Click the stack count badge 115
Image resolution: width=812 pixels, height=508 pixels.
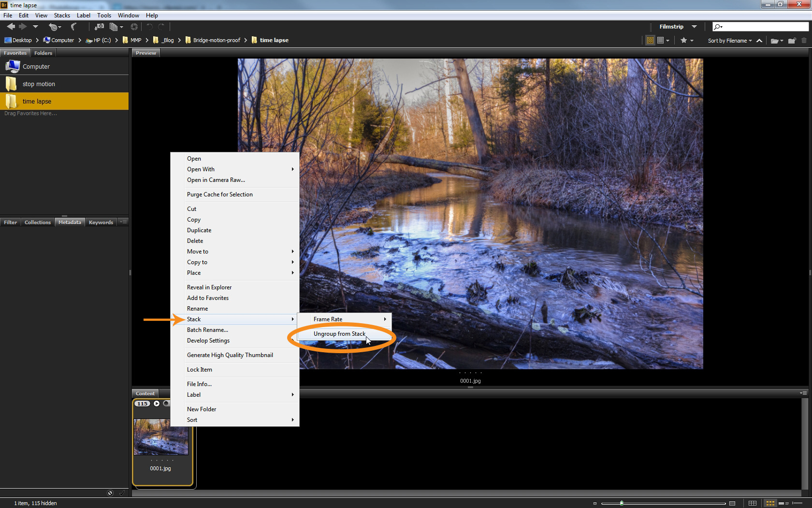pyautogui.click(x=142, y=403)
